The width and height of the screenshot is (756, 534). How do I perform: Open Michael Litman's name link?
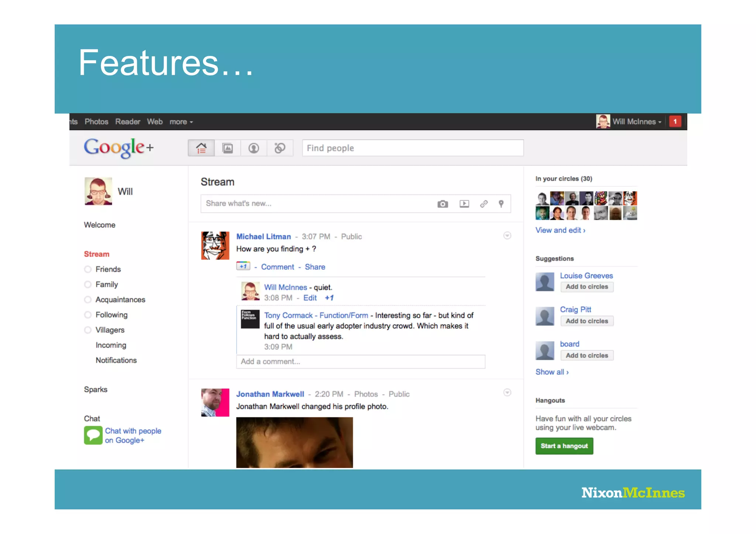pyautogui.click(x=264, y=237)
